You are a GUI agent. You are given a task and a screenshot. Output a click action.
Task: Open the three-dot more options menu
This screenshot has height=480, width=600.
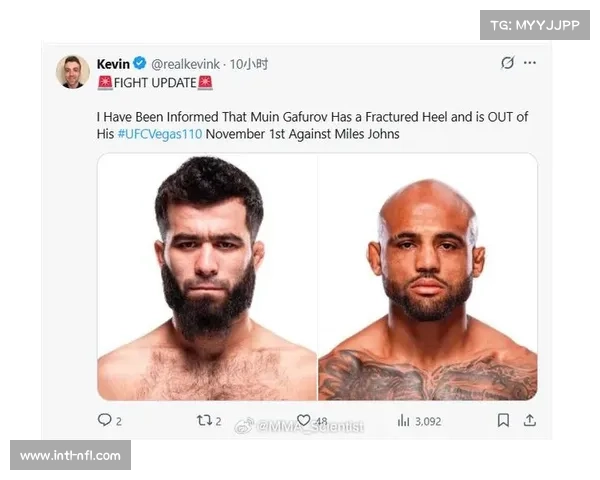[530, 62]
